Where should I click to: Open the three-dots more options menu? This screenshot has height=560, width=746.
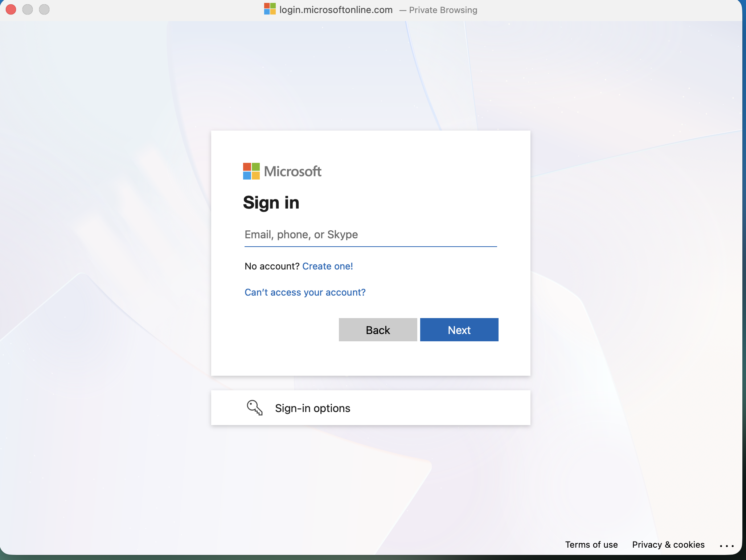tap(726, 545)
